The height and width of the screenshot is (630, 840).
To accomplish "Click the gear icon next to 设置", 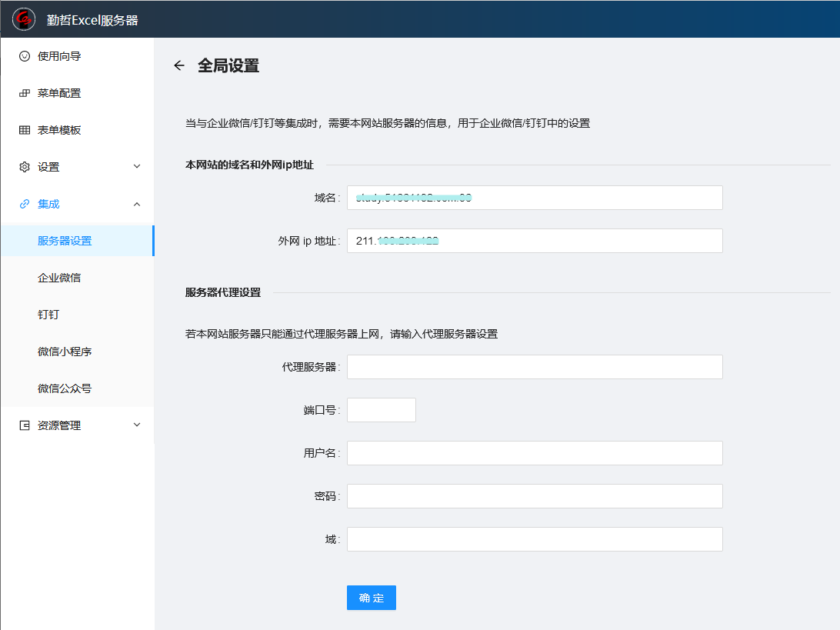I will 25,167.
